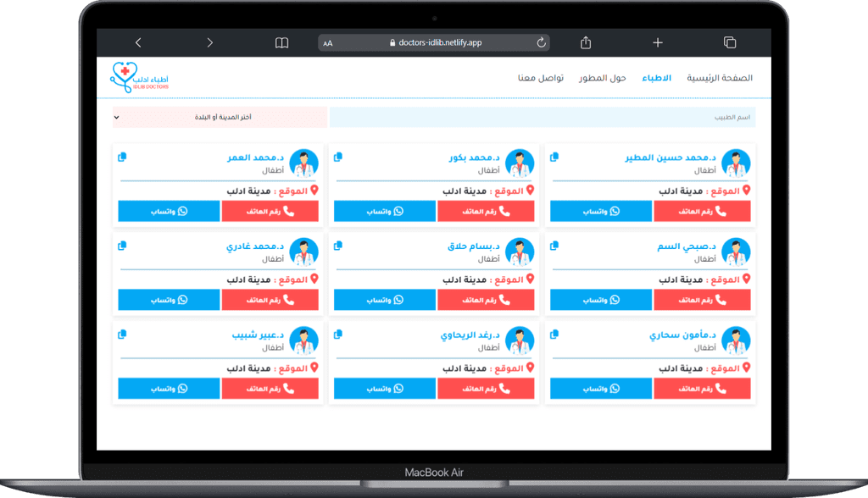Call د.محمد غادري via رقم الهاتف
The width and height of the screenshot is (868, 498).
click(x=270, y=300)
